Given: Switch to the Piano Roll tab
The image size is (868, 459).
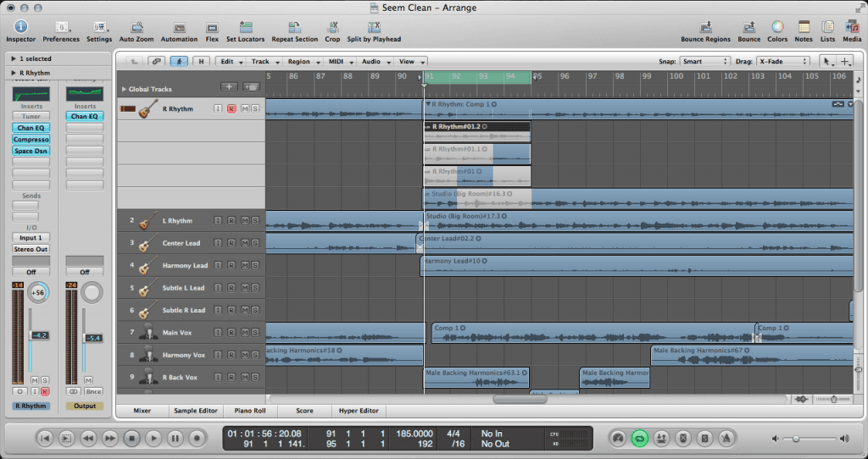Looking at the screenshot, I should click(x=248, y=411).
